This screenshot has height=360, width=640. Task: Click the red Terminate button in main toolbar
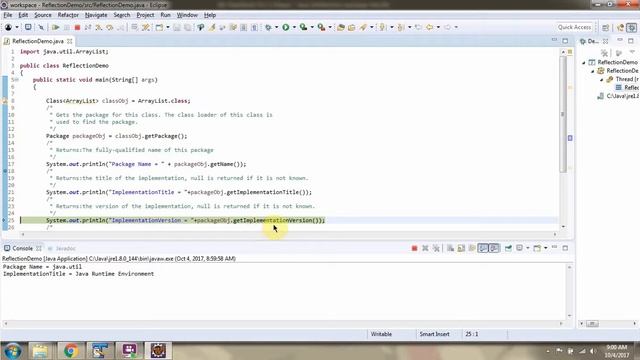pyautogui.click(x=77, y=27)
